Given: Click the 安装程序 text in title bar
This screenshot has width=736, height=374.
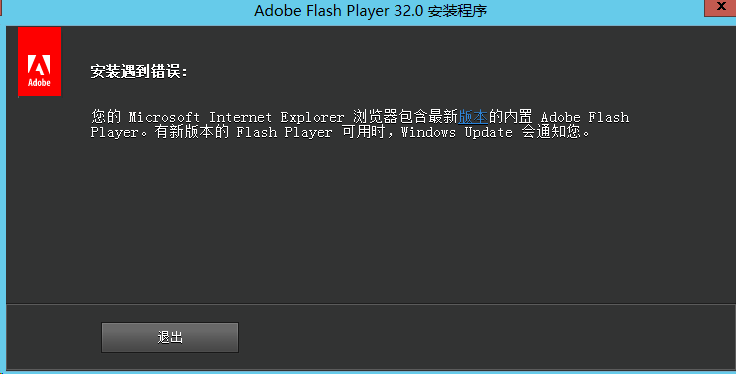Looking at the screenshot, I should coord(457,10).
